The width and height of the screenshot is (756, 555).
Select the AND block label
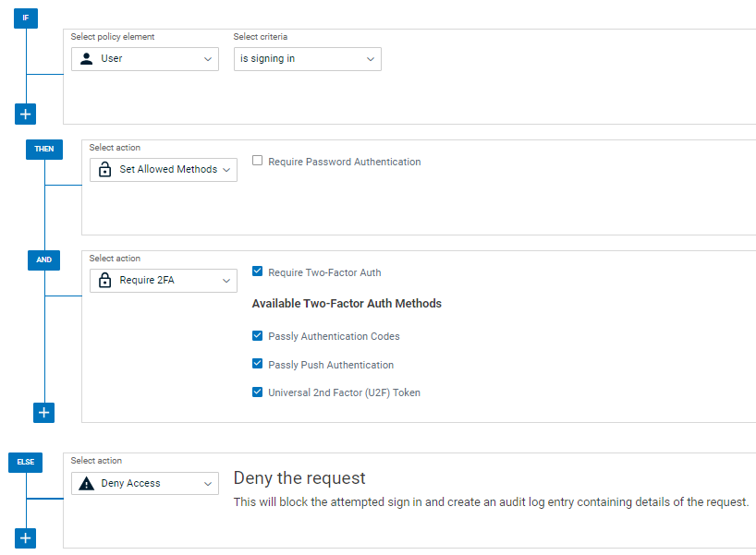pyautogui.click(x=43, y=260)
